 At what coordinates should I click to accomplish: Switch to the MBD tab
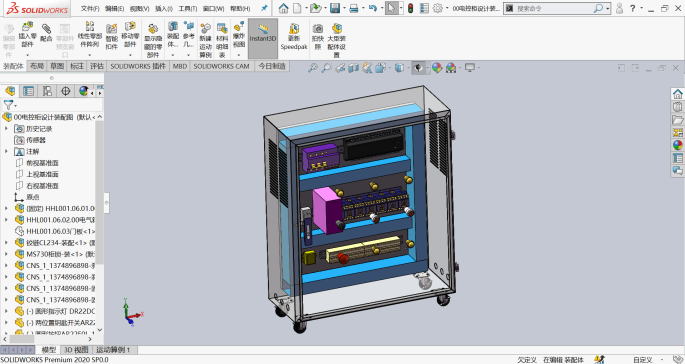tap(180, 66)
